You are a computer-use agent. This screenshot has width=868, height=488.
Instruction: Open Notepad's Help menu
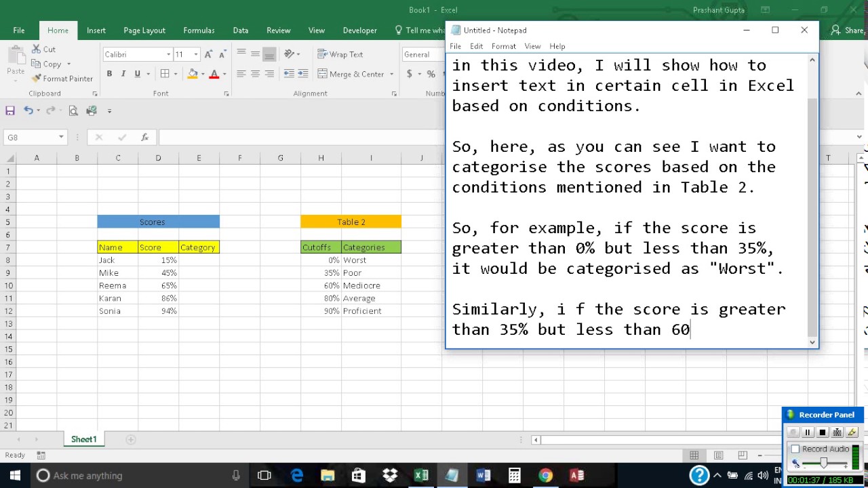coord(557,46)
